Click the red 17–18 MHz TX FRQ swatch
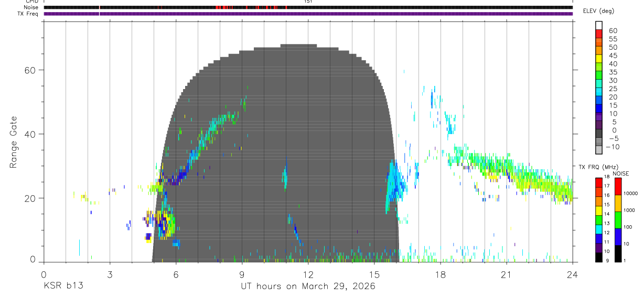This screenshot has height=297, width=644. [599, 182]
